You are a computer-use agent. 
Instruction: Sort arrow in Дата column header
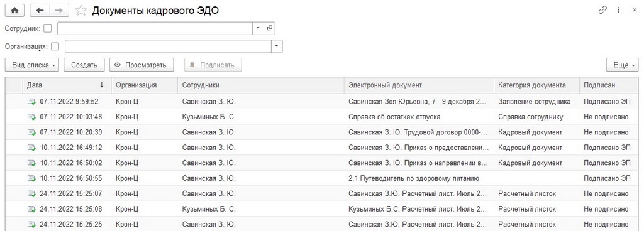pos(102,85)
